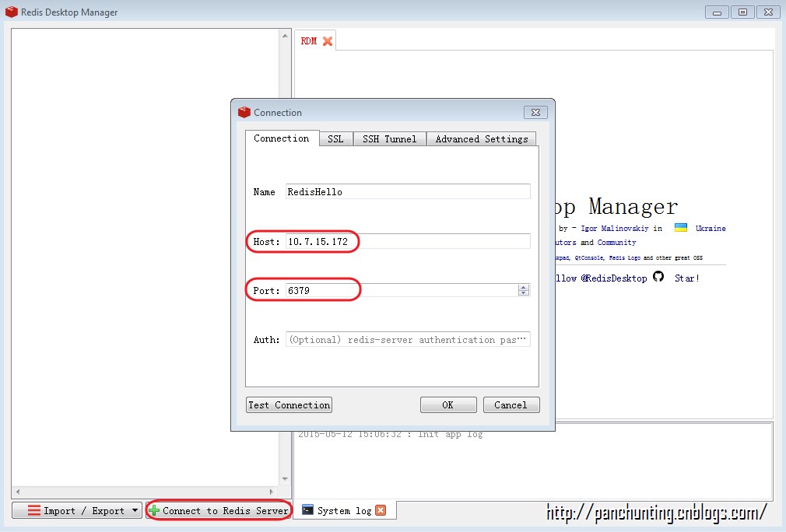This screenshot has height=532, width=786.
Task: Close the System log tab
Action: click(381, 510)
